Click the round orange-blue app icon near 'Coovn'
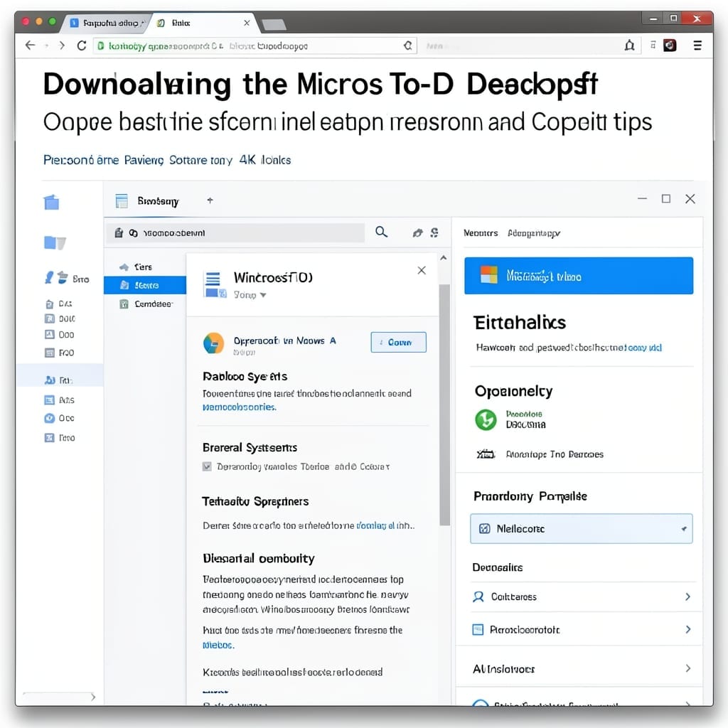This screenshot has width=728, height=728. point(213,343)
